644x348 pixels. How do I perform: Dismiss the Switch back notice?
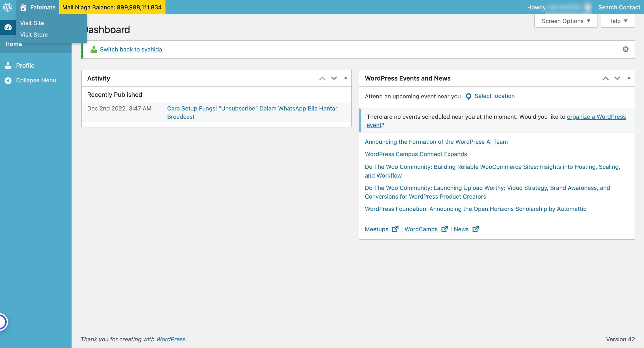click(x=625, y=49)
